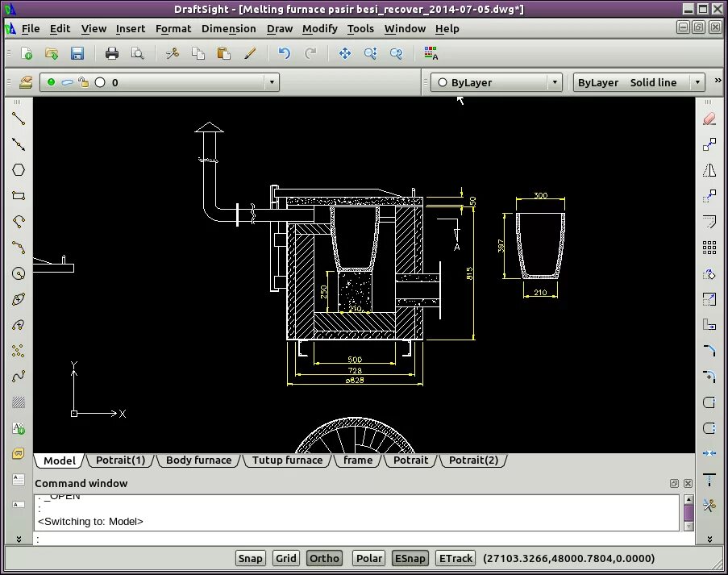This screenshot has height=575, width=728.
Task: Open the Layers Manager icon
Action: coord(26,83)
